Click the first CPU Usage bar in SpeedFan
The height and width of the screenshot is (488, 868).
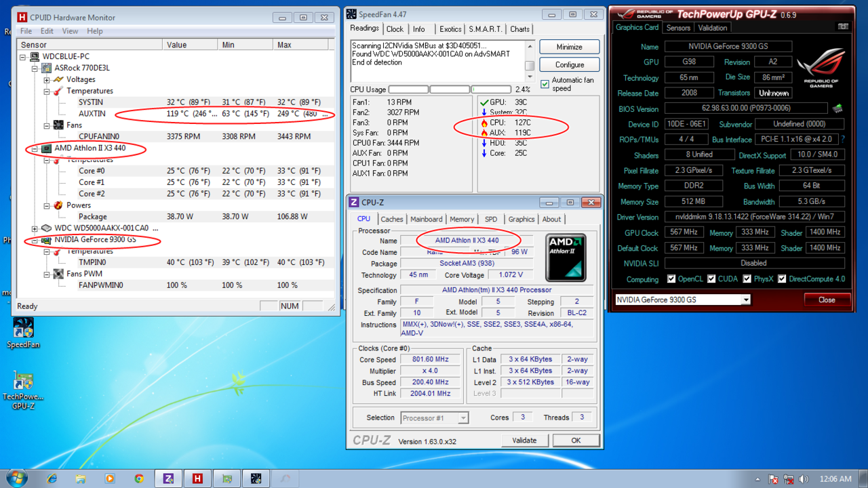(408, 89)
